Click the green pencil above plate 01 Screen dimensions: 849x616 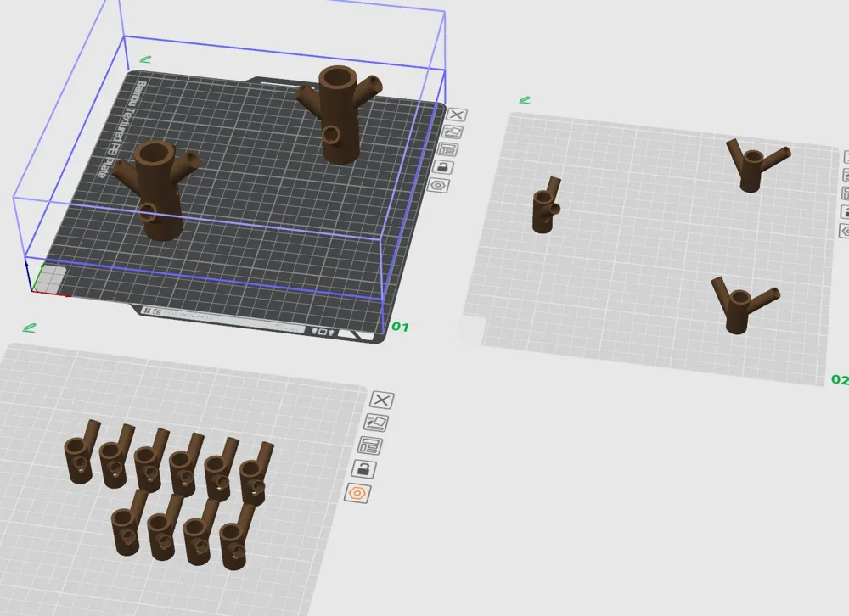pos(145,59)
